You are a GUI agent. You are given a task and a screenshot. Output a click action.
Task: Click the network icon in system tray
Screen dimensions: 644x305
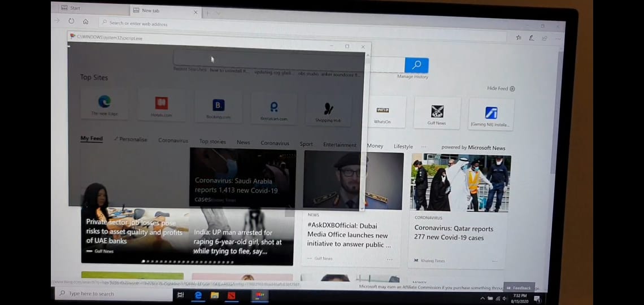(x=498, y=298)
